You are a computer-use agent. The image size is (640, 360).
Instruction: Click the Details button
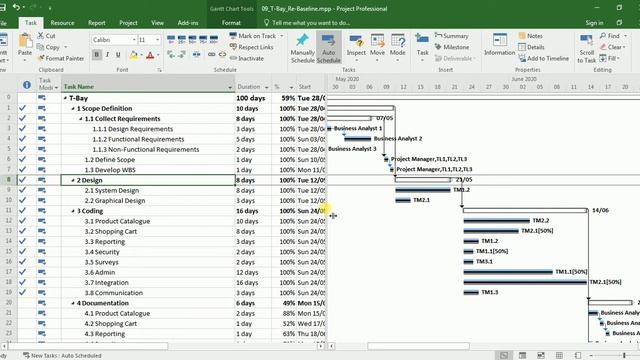(531, 47)
